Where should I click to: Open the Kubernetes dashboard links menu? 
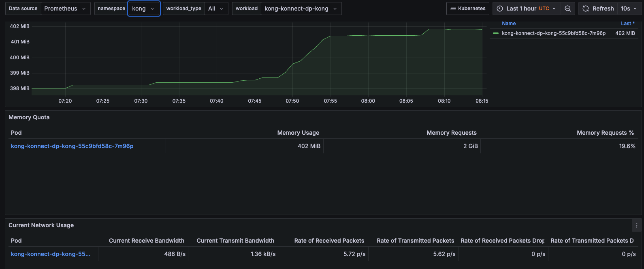[468, 9]
